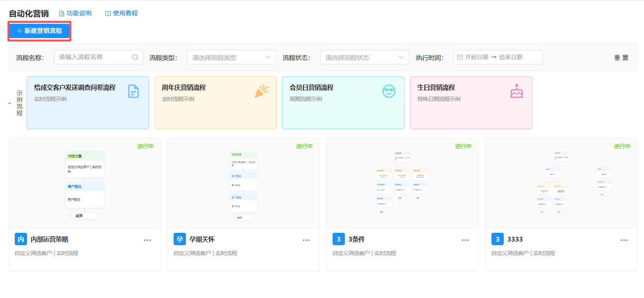Open the 给成交客户发送调查问卷流程 example card
The image size is (644, 298).
pos(88,103)
